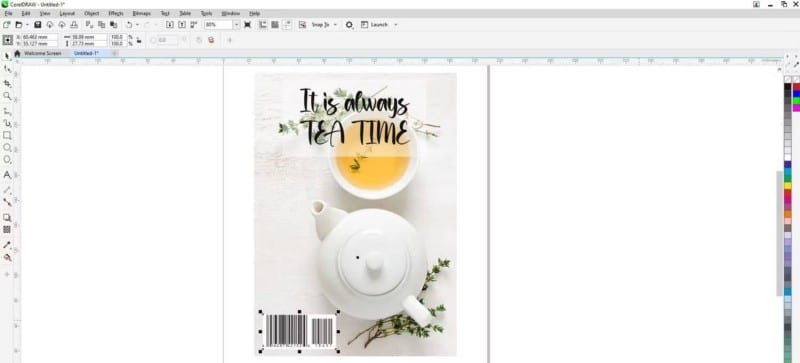Toggle the lock ratio padlock
The image size is (800, 363).
pos(138,40)
